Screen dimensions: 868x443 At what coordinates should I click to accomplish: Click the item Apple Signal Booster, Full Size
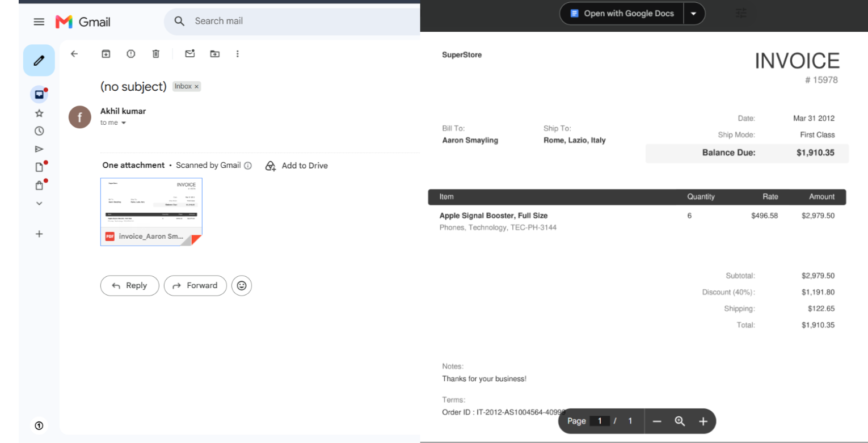click(x=494, y=216)
